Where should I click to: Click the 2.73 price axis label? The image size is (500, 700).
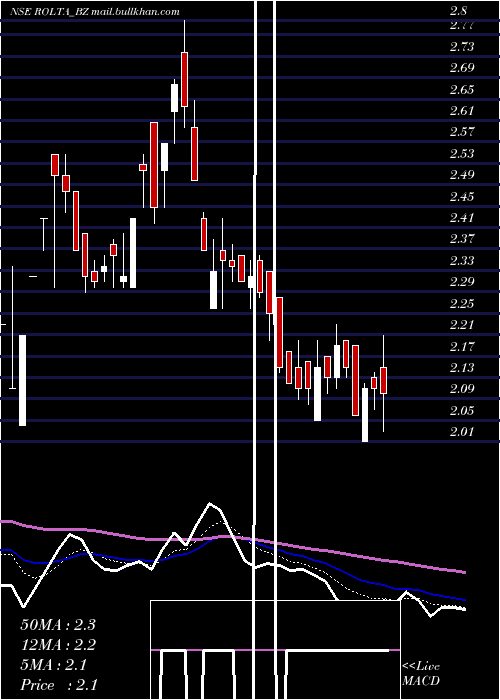click(462, 47)
